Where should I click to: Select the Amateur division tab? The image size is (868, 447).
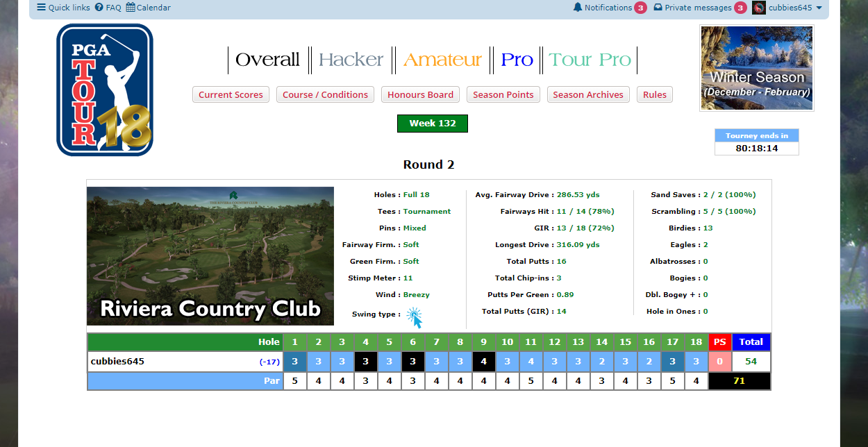(442, 60)
